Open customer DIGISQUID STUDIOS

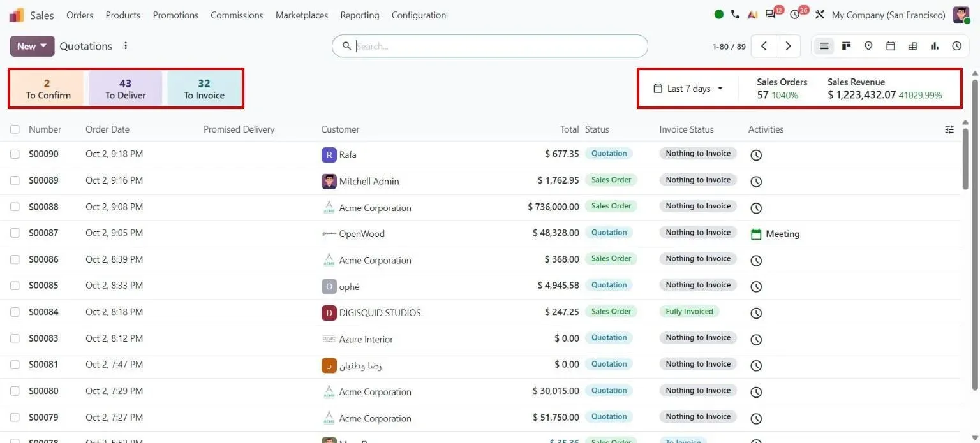point(380,313)
